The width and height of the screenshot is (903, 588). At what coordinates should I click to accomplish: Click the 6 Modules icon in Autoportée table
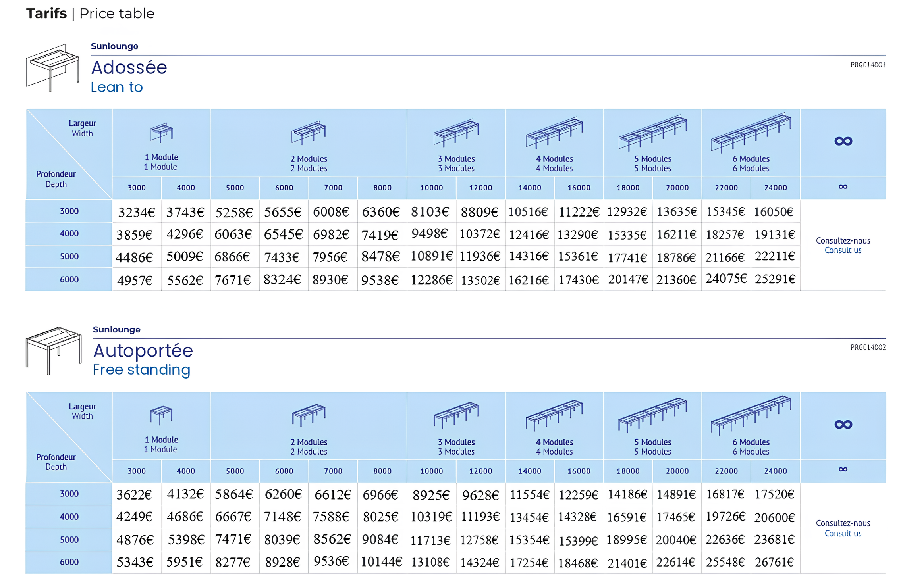point(751,415)
